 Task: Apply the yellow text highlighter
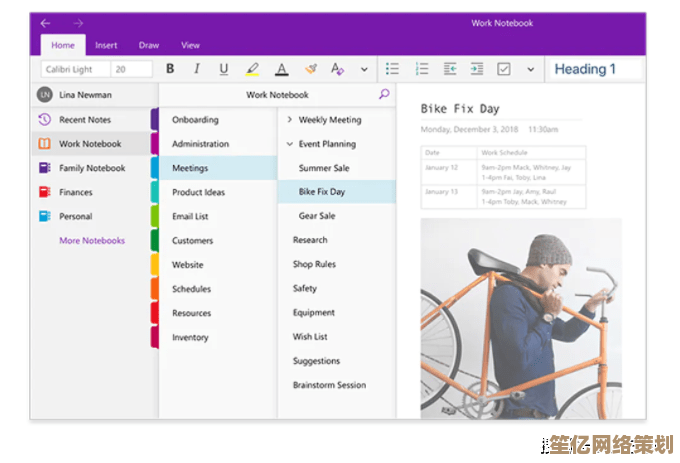[x=252, y=69]
